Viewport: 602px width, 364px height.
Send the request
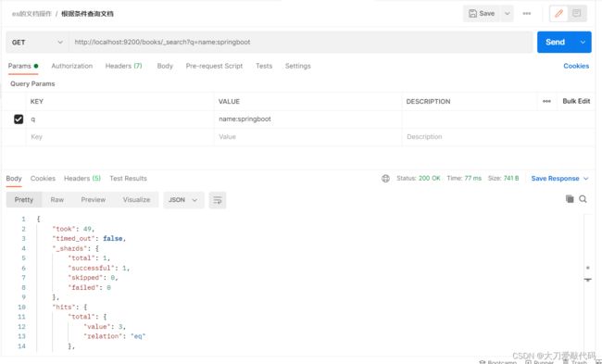point(555,43)
